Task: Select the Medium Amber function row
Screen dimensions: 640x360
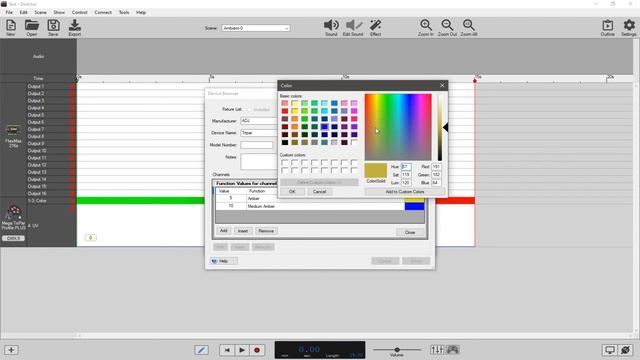Action: pyautogui.click(x=320, y=207)
